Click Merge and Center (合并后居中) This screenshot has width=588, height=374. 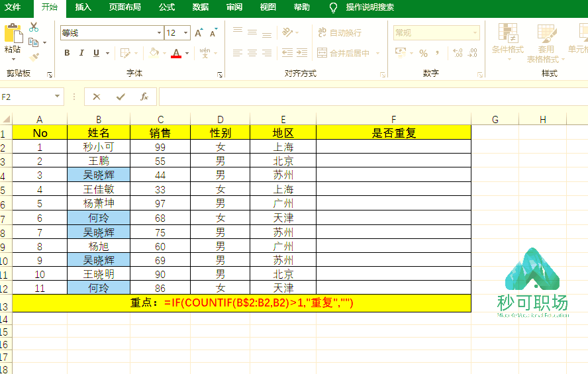click(343, 53)
